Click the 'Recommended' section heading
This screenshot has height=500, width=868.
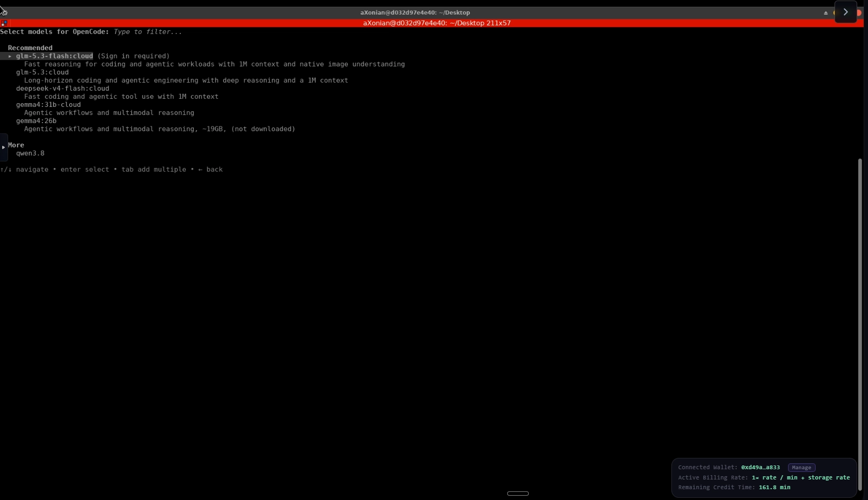pyautogui.click(x=30, y=48)
